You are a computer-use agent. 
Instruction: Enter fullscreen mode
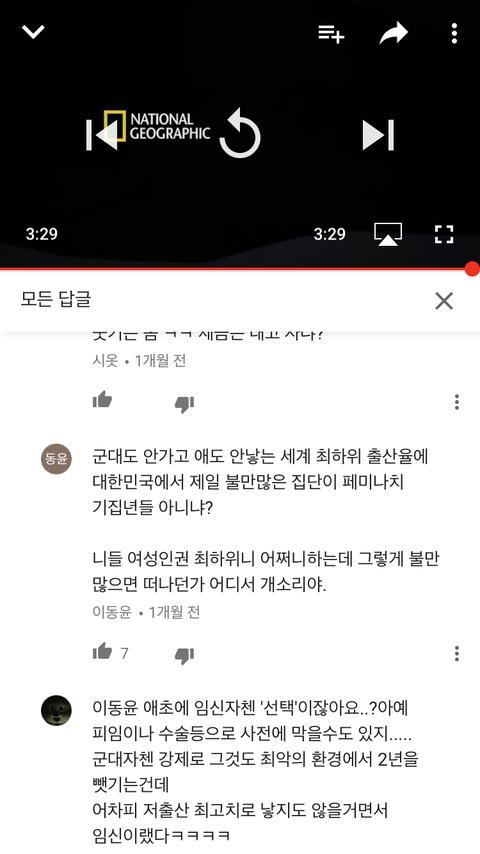coord(444,234)
